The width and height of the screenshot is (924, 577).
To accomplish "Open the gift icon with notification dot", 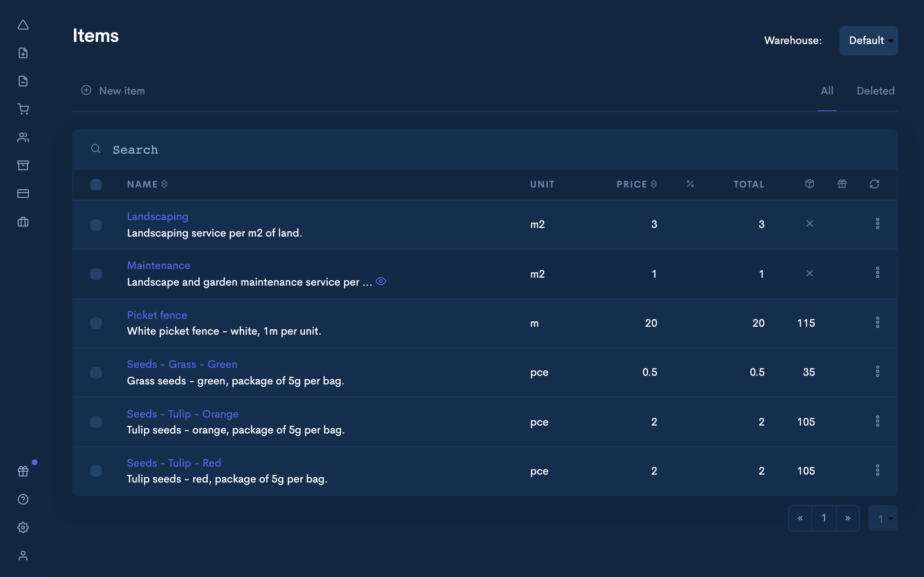I will 23,471.
